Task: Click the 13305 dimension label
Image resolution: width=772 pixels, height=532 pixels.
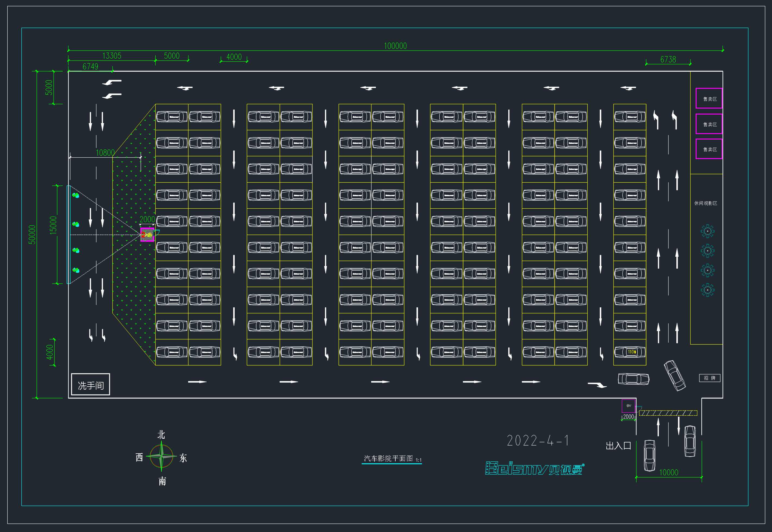Action: point(112,56)
